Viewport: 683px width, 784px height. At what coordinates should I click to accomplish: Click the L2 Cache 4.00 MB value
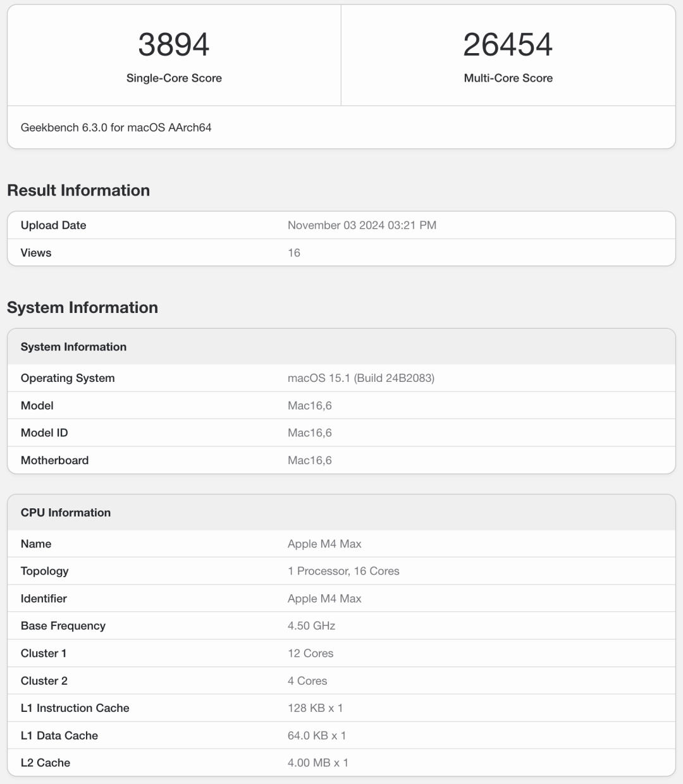317,763
